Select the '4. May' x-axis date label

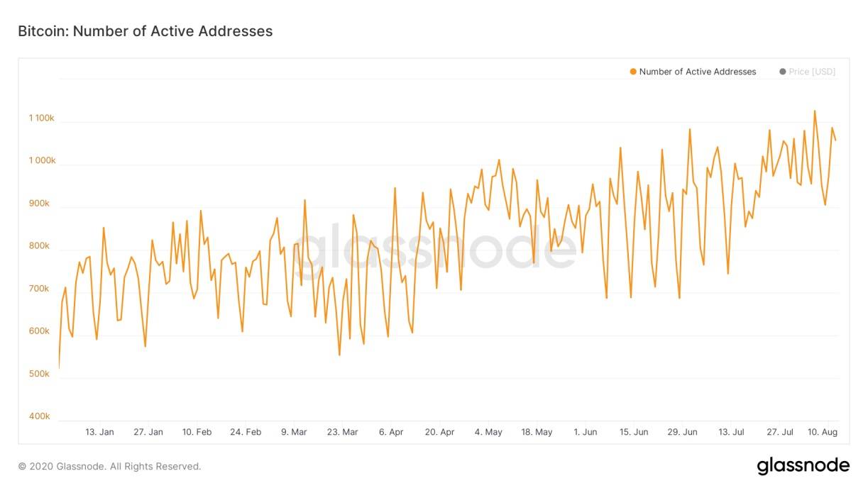pos(488,432)
